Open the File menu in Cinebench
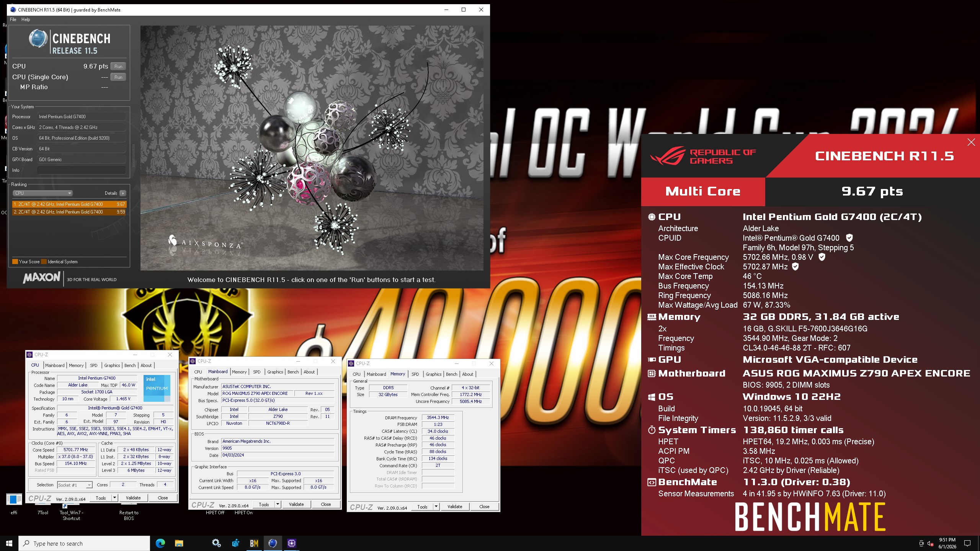980x551 pixels. [x=13, y=20]
